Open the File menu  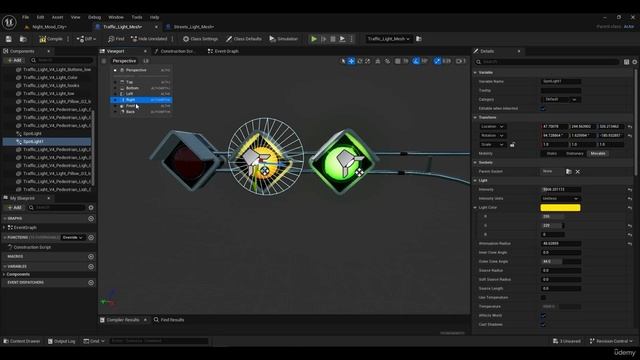pyautogui.click(x=25, y=17)
